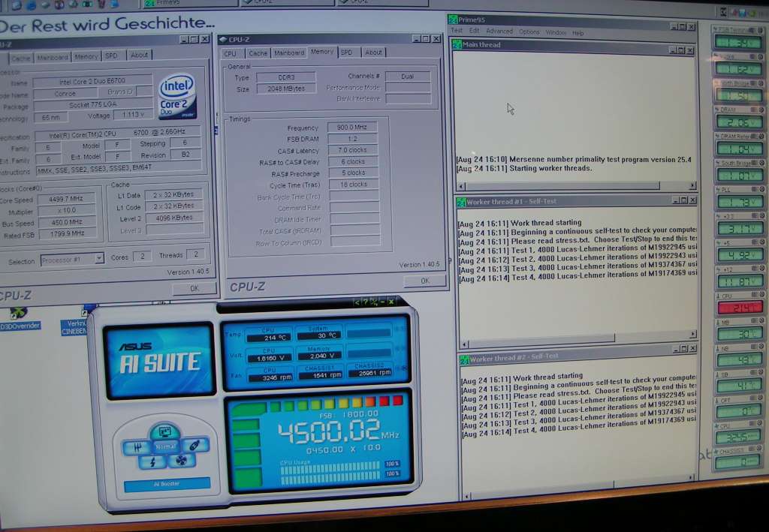Click the Cinebench shortcut desktop icon
769x532 pixels.
(74, 321)
